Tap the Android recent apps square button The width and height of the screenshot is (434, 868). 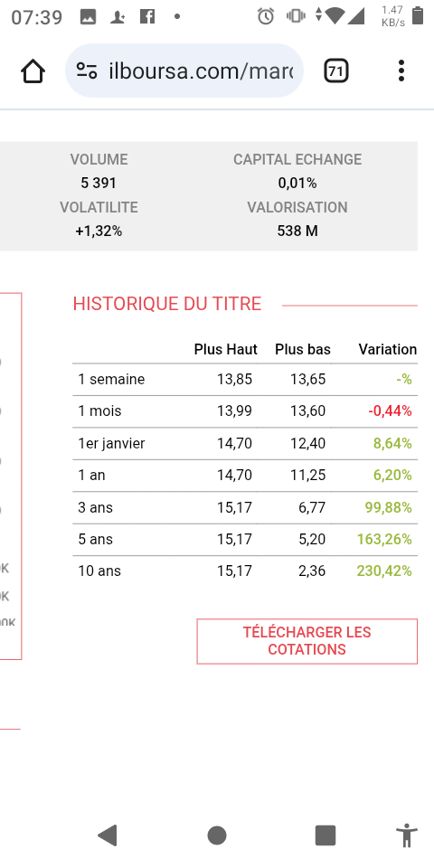pyautogui.click(x=325, y=835)
